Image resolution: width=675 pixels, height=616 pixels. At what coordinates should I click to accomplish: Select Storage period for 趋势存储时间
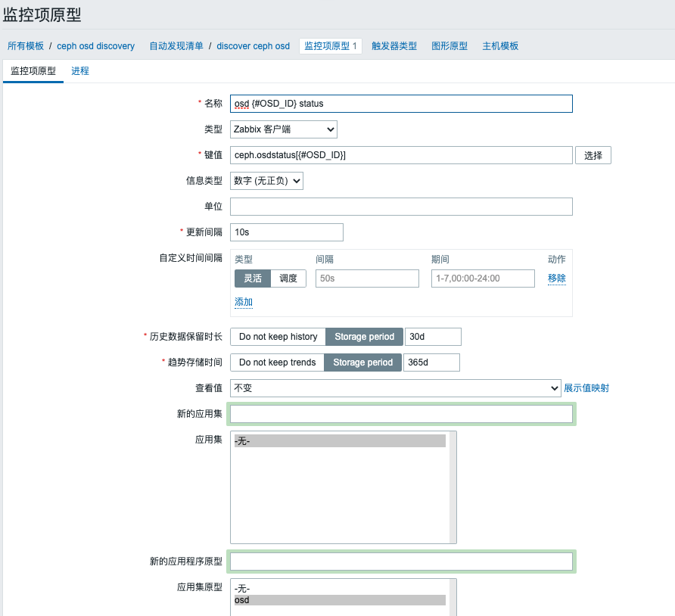click(364, 362)
